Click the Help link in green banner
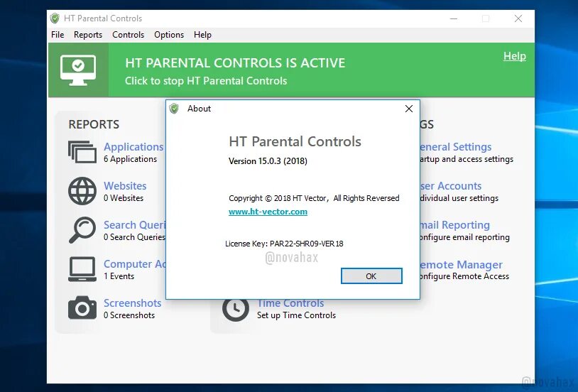 click(x=515, y=56)
